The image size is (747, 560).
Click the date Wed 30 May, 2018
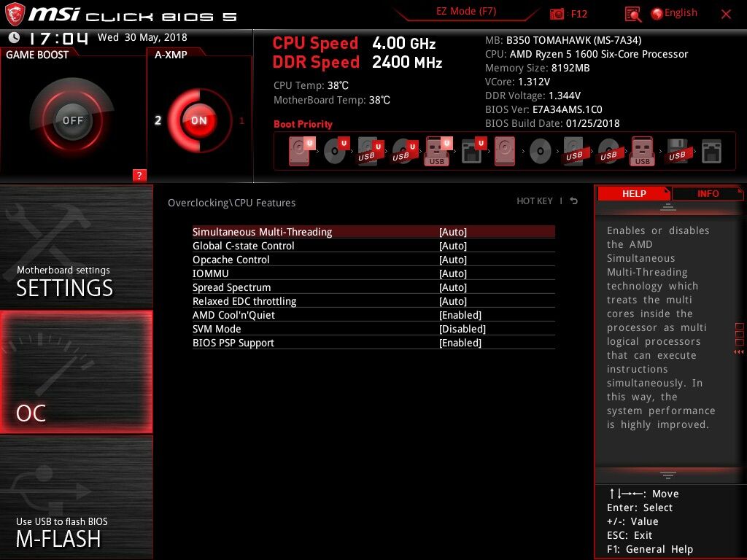click(142, 37)
